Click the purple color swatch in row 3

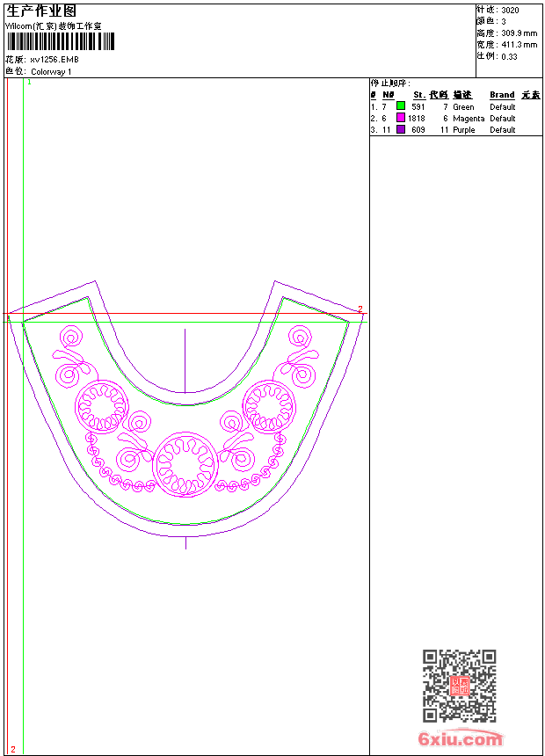400,129
